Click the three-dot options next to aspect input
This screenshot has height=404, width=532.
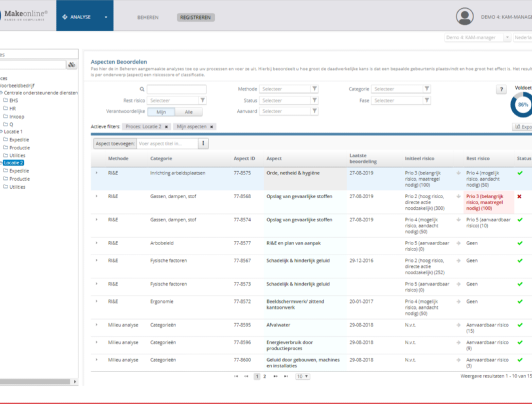tap(203, 144)
